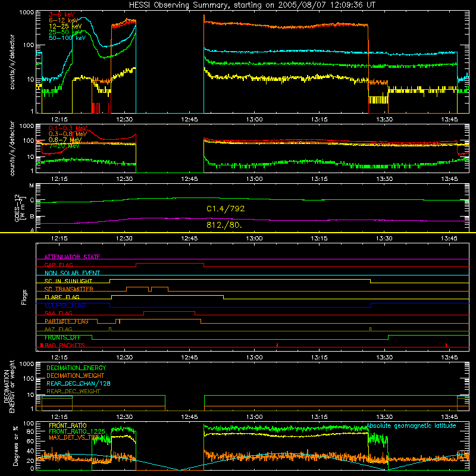Screen dimensions: 476x476
Task: Click the '13:45' time label under the decimation panel
Action: click(449, 417)
